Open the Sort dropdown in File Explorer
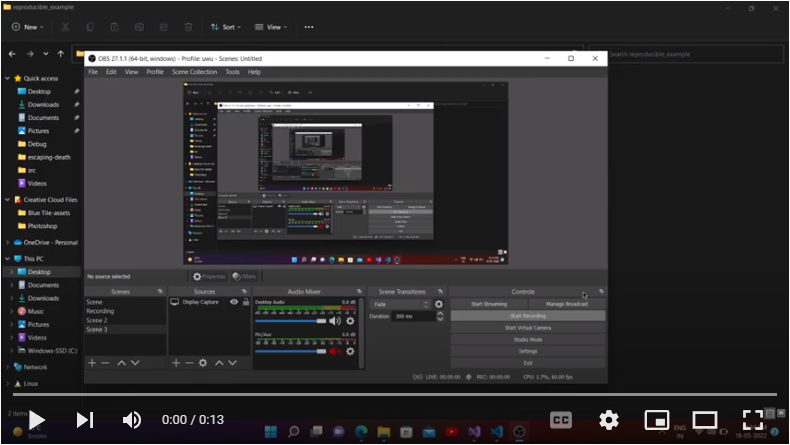The width and height of the screenshot is (790, 445). point(225,27)
